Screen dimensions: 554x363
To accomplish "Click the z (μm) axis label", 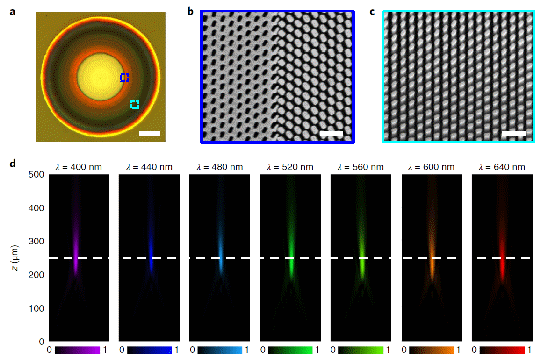I will click(x=15, y=258).
